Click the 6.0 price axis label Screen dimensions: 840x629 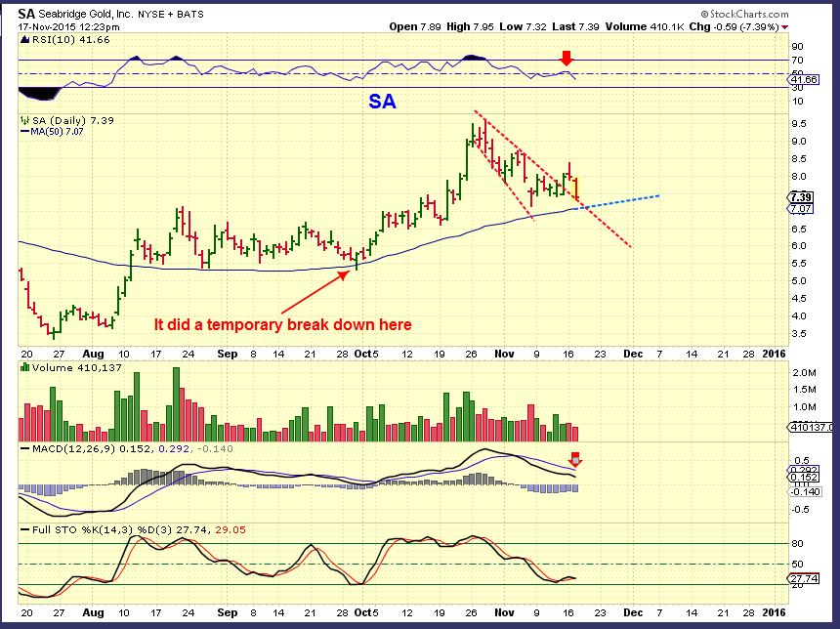coord(799,246)
